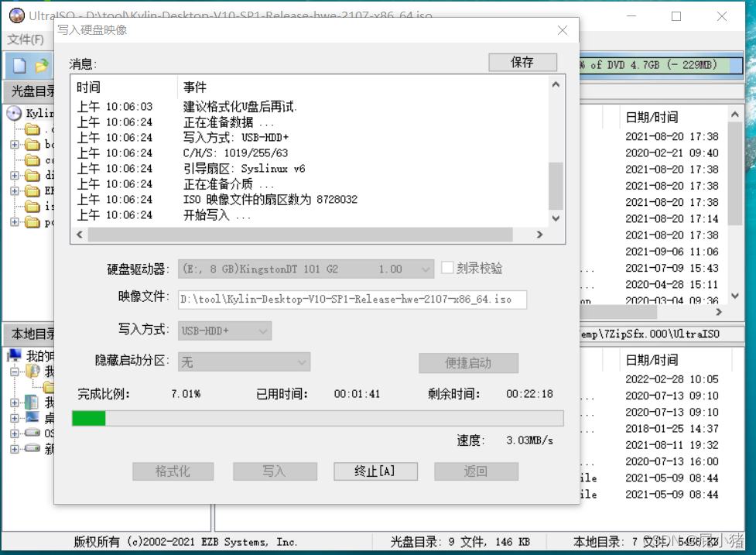Click the green write progress bar

(x=318, y=418)
